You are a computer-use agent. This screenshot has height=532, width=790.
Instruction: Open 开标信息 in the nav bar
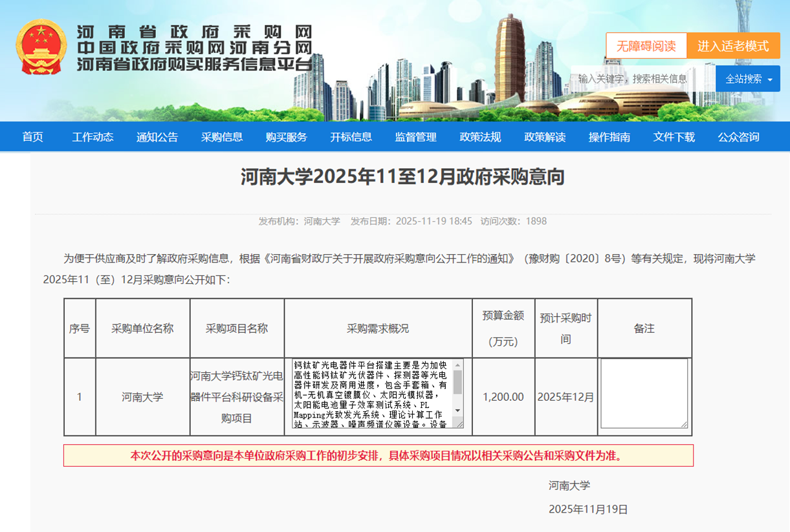coord(351,137)
